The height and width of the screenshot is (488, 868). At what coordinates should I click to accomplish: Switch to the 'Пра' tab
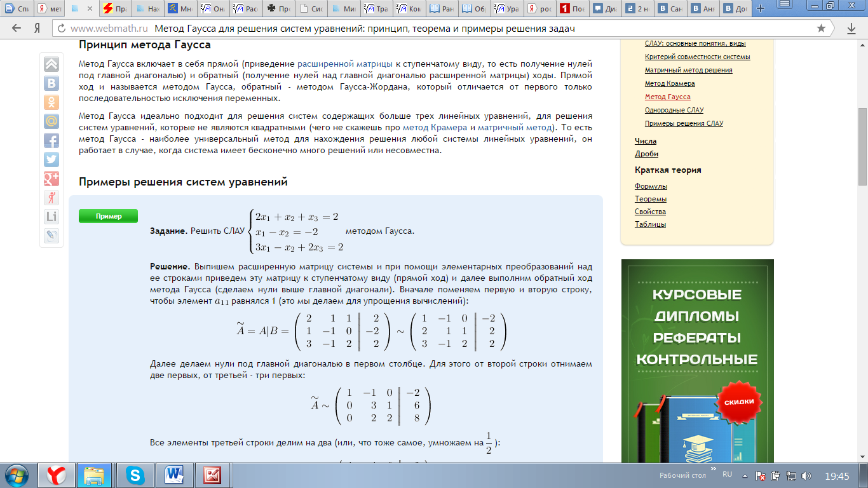(x=114, y=9)
